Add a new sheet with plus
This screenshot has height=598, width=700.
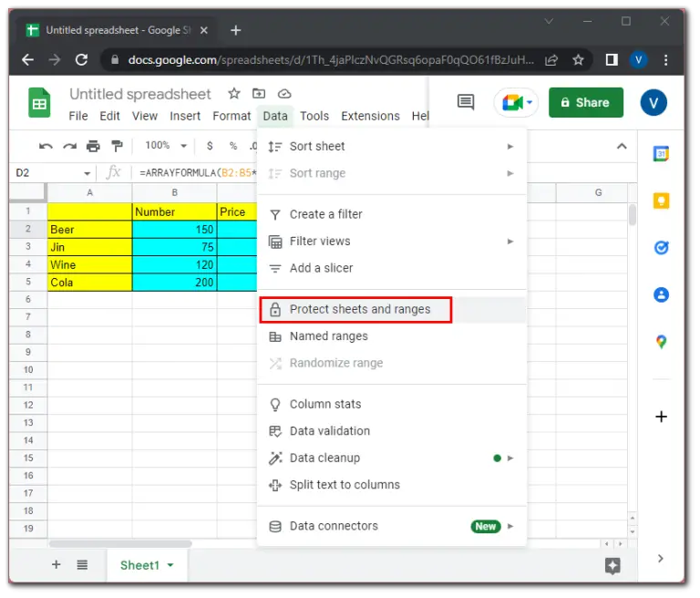tap(57, 565)
